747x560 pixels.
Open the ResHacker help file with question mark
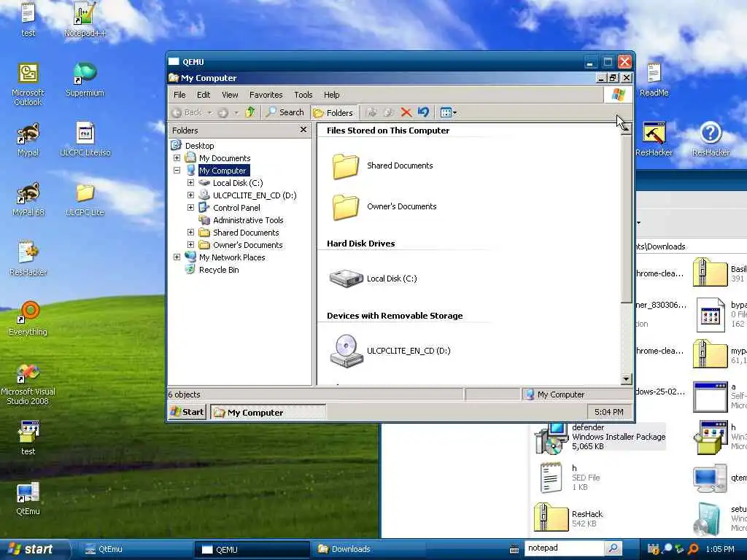tap(711, 139)
